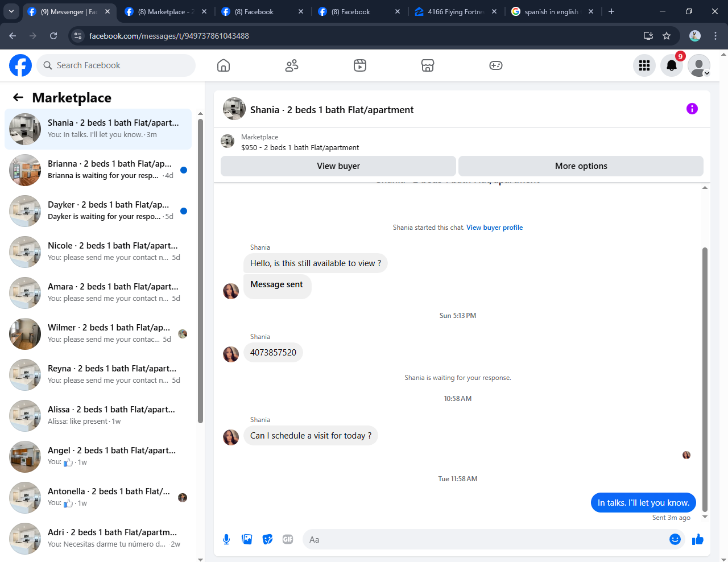
Task: Record a voice clip with microphone icon
Action: [x=226, y=539]
